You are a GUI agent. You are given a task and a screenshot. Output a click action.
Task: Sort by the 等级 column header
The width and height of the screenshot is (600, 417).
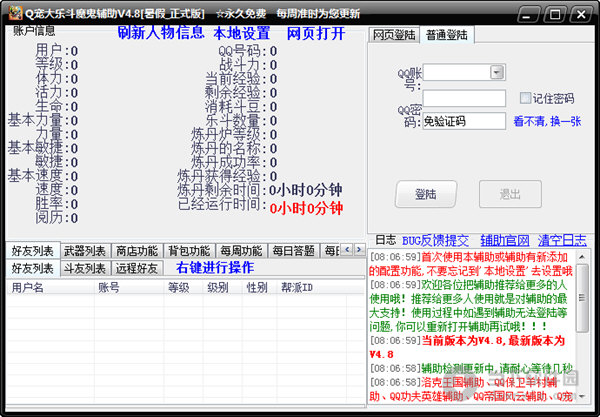tap(183, 287)
